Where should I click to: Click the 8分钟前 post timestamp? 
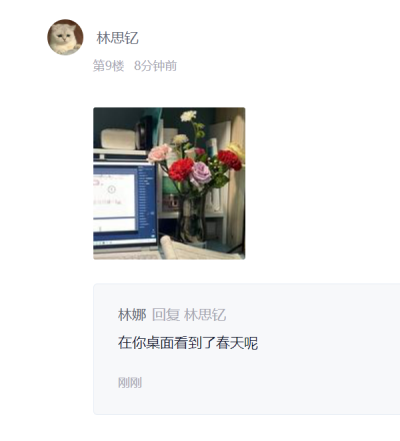(x=155, y=66)
